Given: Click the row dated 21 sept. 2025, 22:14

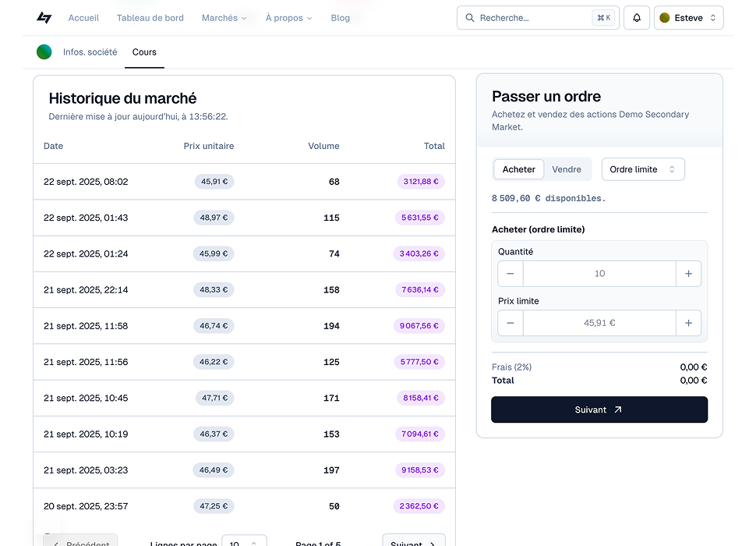Looking at the screenshot, I should tap(244, 290).
